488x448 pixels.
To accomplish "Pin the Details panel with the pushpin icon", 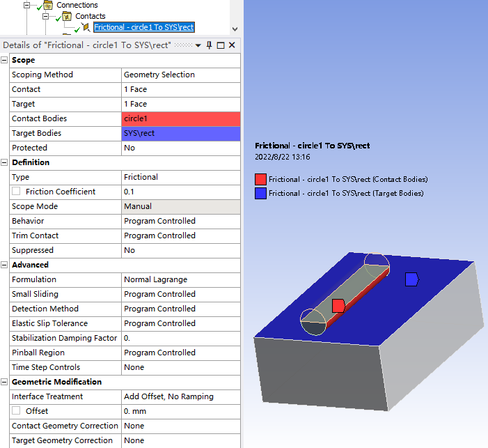I will tap(209, 45).
